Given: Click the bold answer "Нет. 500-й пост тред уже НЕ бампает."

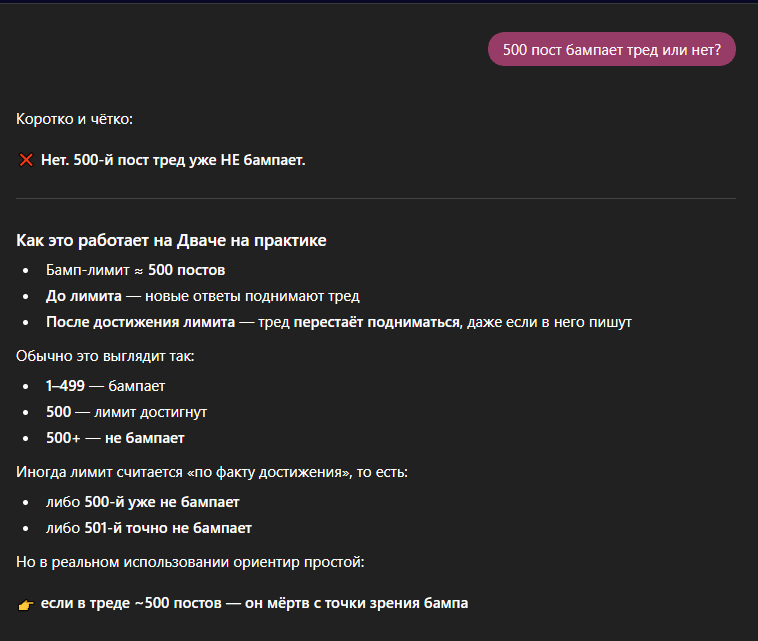Looking at the screenshot, I should tap(173, 160).
